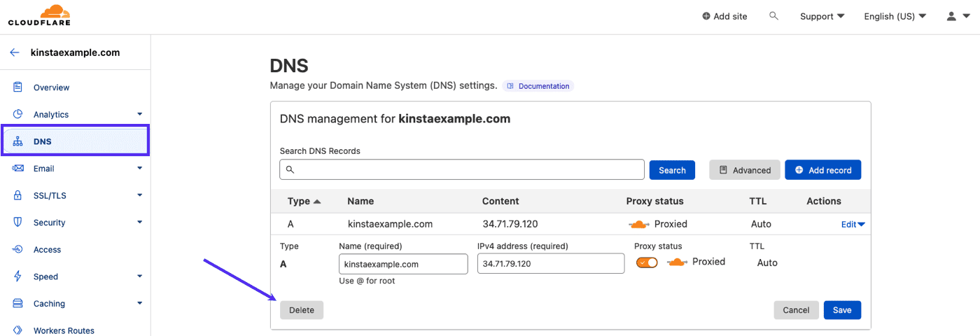The height and width of the screenshot is (336, 980).
Task: Click the Search DNS Records field
Action: pos(462,169)
